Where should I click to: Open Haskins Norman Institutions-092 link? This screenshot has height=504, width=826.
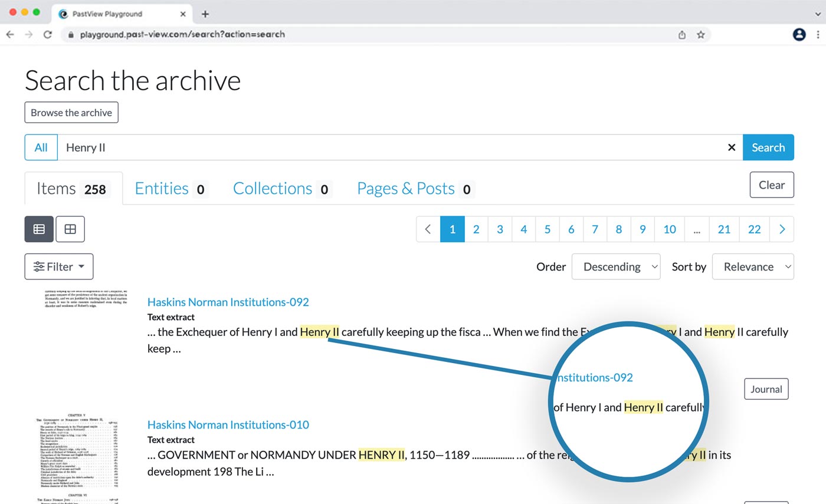(x=228, y=302)
